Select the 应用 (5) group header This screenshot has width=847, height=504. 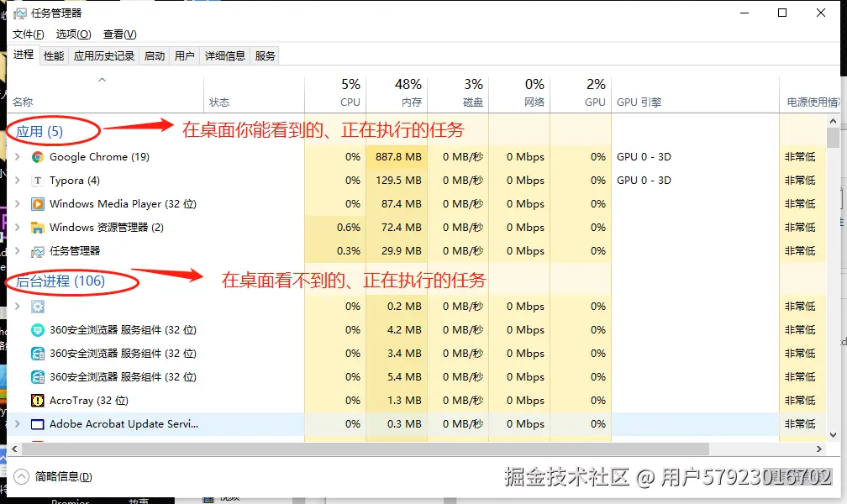(x=39, y=131)
